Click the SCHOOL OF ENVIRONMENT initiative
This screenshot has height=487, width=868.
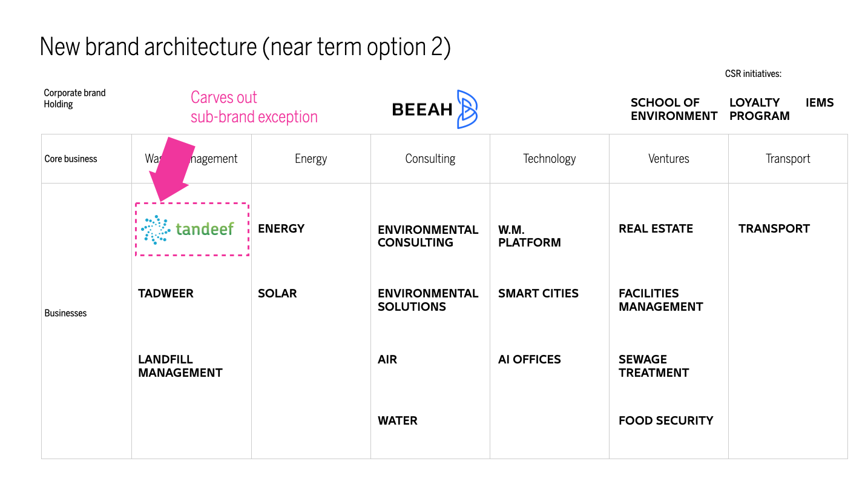[x=674, y=110]
